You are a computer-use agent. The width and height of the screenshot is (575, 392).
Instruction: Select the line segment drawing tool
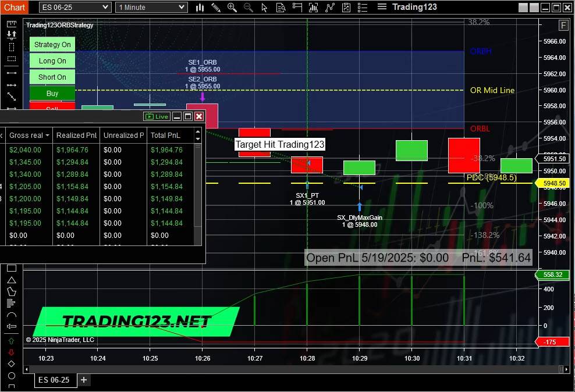tap(12, 73)
